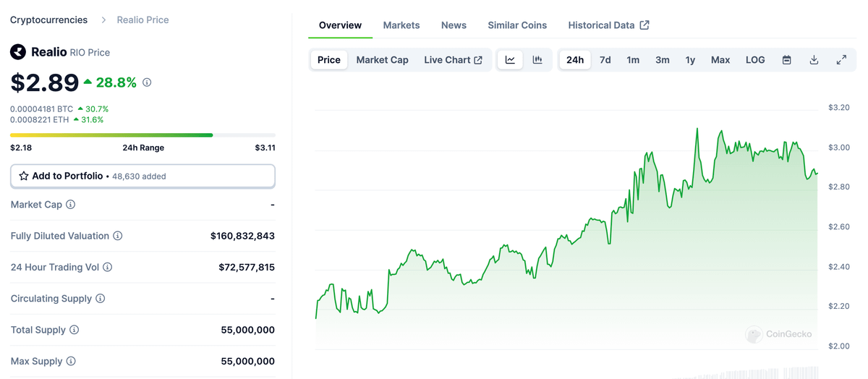The height and width of the screenshot is (379, 868).
Task: Set chart range to 1y
Action: (690, 60)
